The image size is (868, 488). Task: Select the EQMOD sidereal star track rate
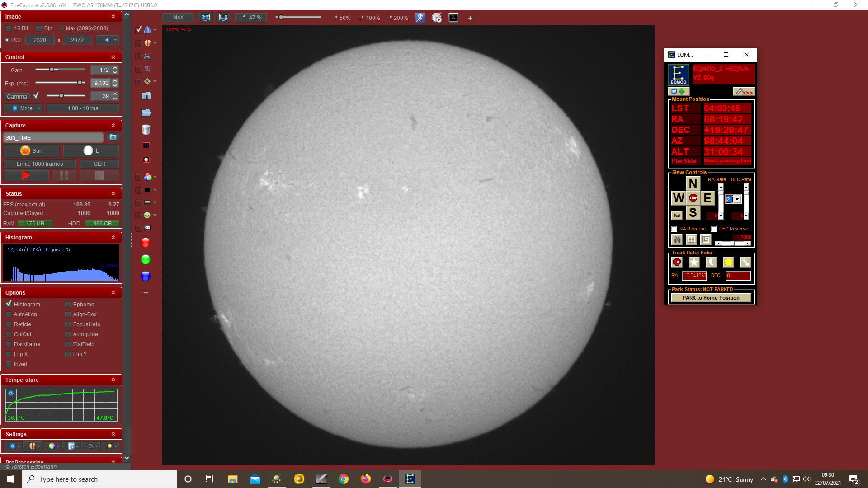[694, 262]
